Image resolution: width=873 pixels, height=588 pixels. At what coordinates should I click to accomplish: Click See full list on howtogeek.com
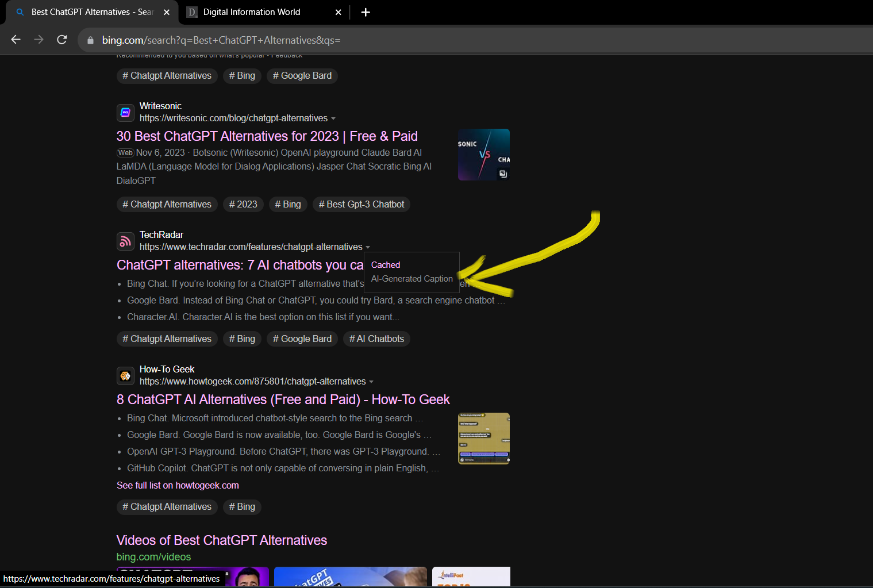(x=178, y=485)
